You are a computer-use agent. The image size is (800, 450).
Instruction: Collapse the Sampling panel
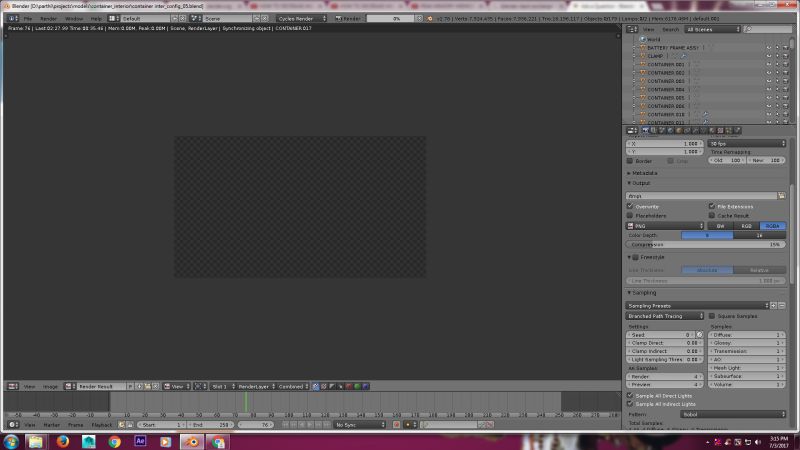[642, 293]
